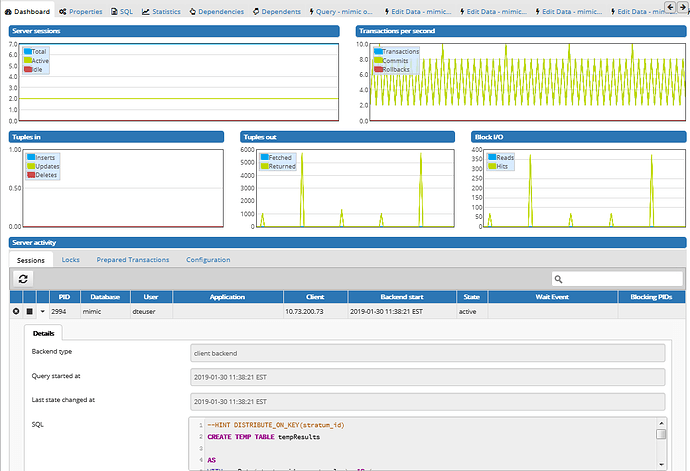Click the SQL box scrollbar thumb
This screenshot has height=471, width=690.
661,434
